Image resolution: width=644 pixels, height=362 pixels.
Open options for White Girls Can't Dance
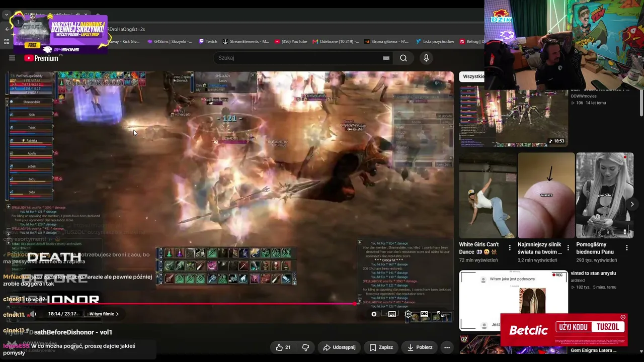510,248
